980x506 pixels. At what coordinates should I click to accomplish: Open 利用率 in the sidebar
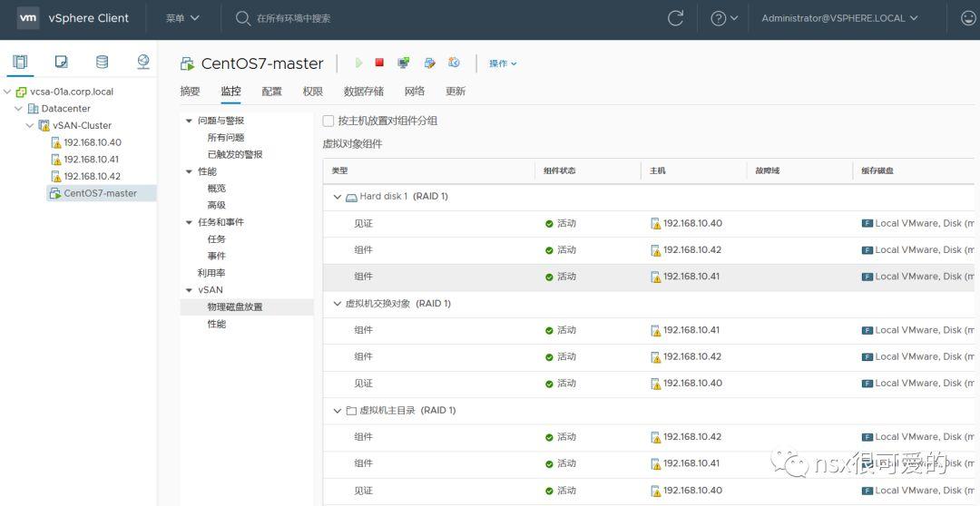point(211,273)
